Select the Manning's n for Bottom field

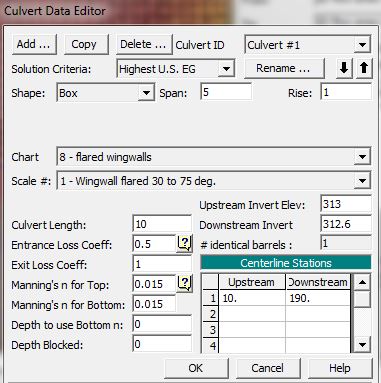coord(154,304)
